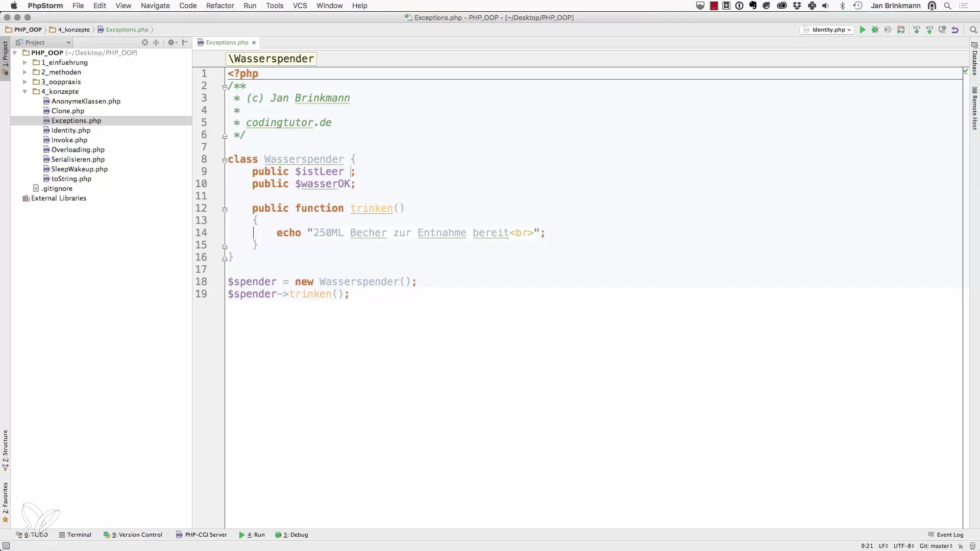980x551 pixels.
Task: Click the VCS update project icon
Action: click(x=917, y=30)
